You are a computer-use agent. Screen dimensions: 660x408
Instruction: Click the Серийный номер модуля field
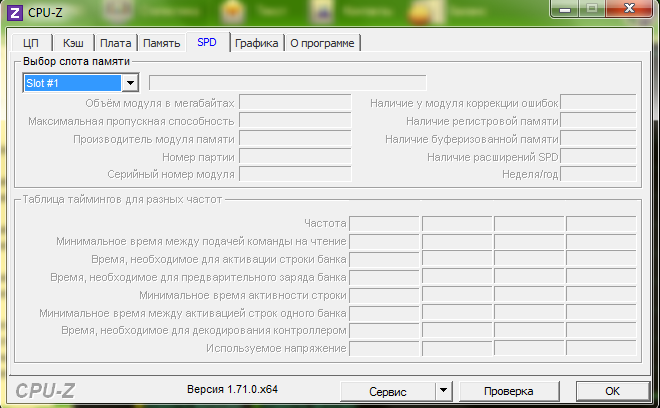coord(295,175)
